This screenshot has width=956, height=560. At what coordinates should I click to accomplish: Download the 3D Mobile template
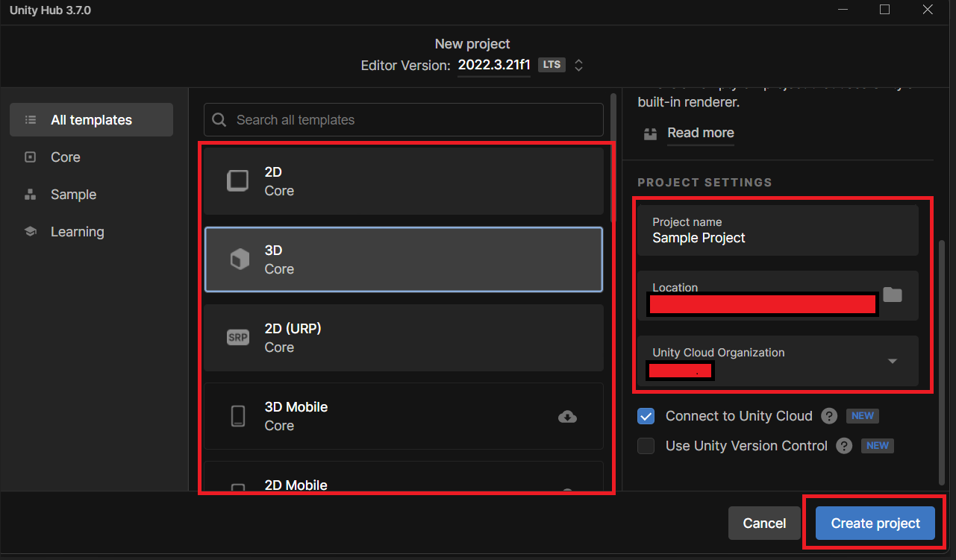(567, 417)
